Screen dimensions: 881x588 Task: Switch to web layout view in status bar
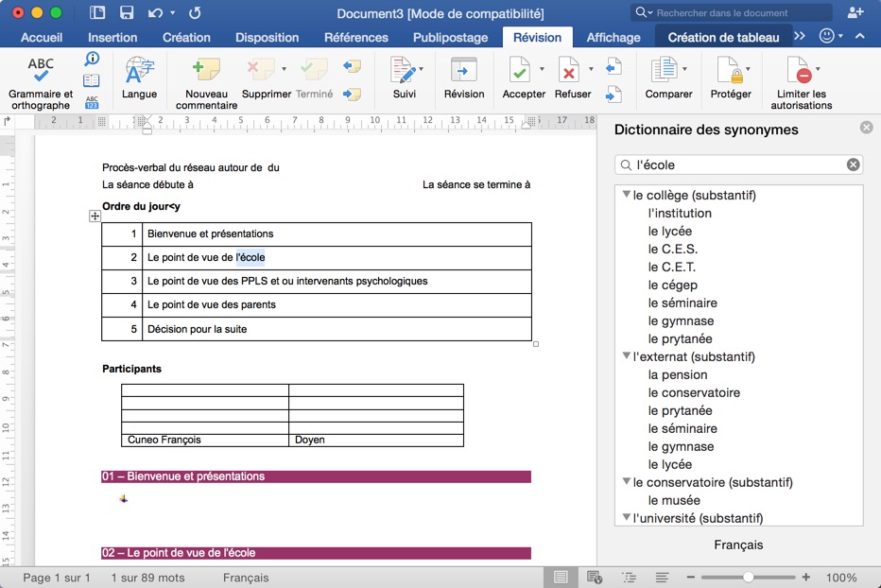[x=595, y=578]
